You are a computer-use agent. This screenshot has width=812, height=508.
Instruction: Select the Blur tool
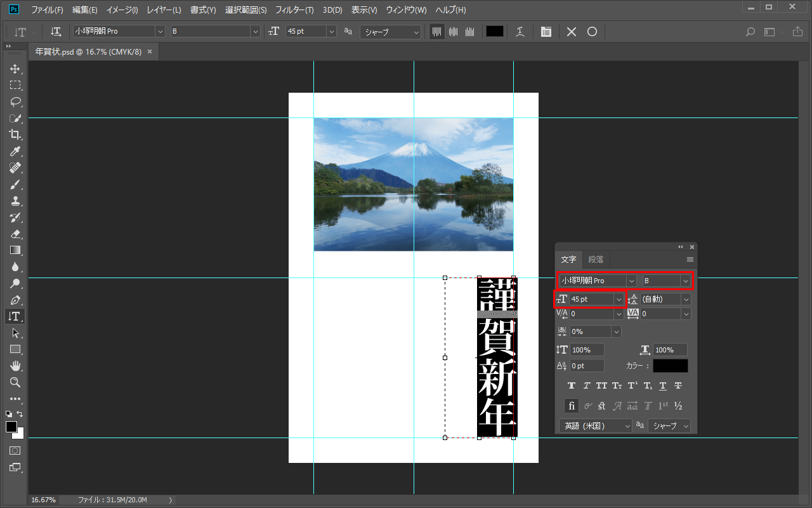pos(15,267)
